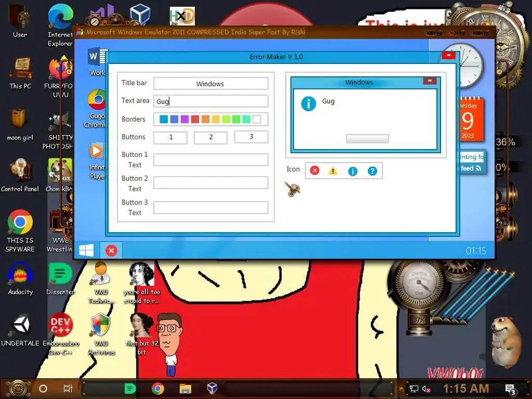
Task: Open the emulator Start menu Windows logo
Action: tap(86, 251)
